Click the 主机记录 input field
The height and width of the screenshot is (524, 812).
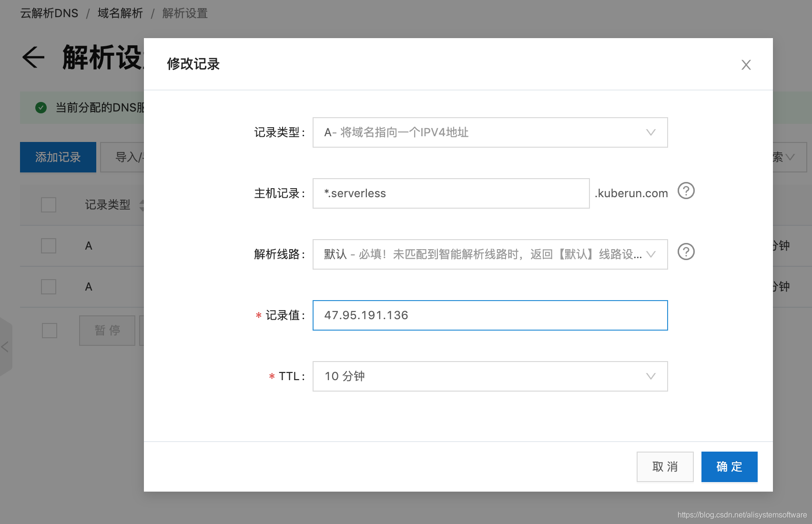point(451,193)
